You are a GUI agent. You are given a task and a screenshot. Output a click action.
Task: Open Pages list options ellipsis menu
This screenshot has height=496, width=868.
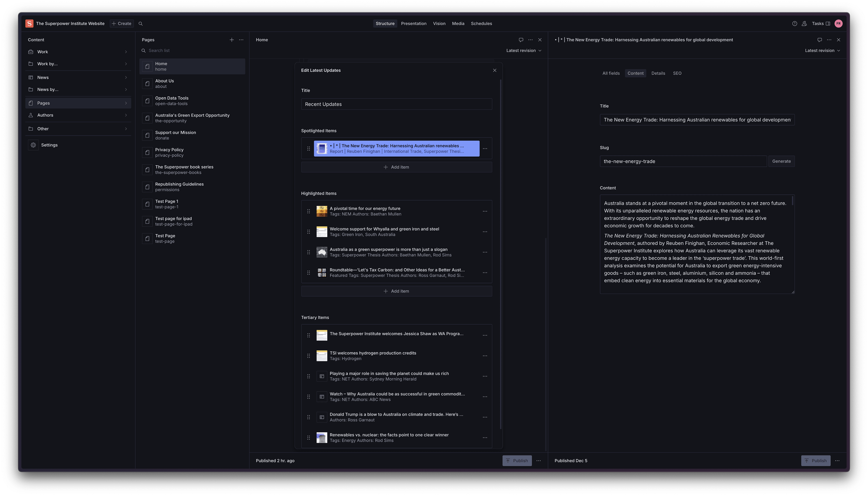coord(241,40)
